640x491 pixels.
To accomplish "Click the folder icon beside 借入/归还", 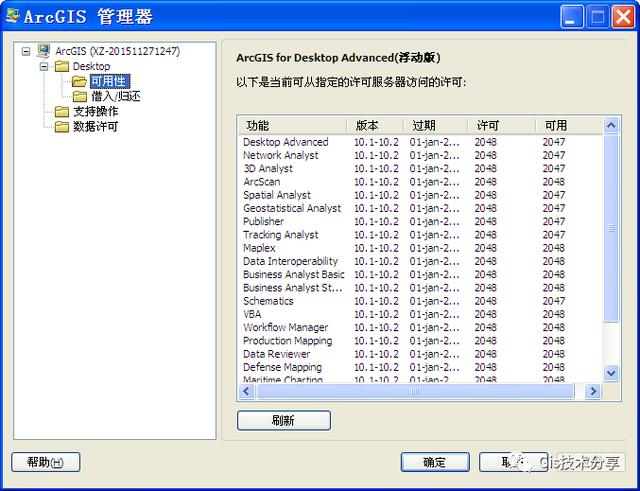I will (80, 96).
